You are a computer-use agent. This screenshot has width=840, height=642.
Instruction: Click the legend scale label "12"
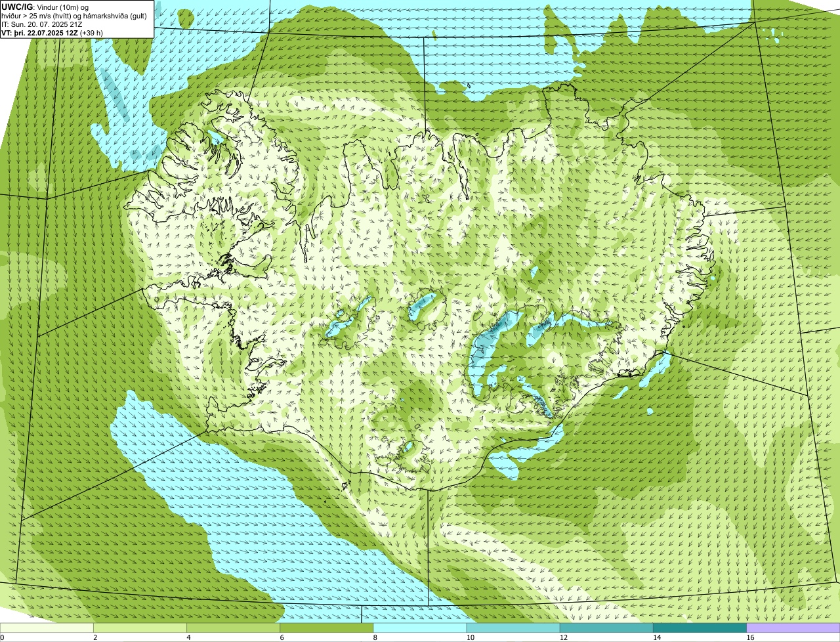[563, 637]
